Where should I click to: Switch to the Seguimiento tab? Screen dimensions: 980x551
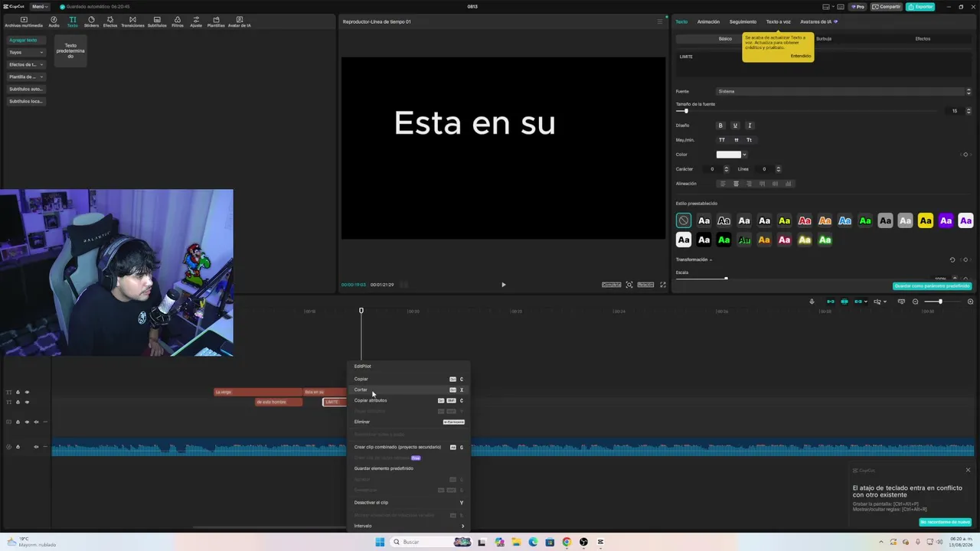pos(743,21)
